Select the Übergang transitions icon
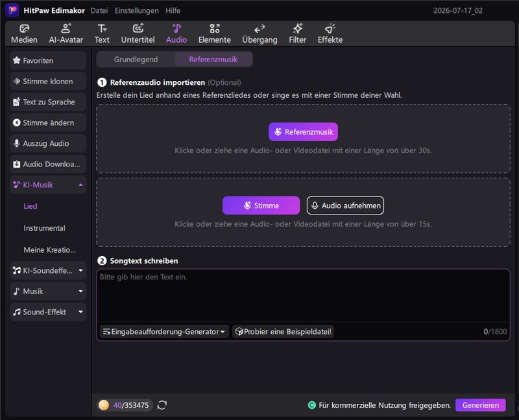The image size is (519, 420). pos(259,34)
